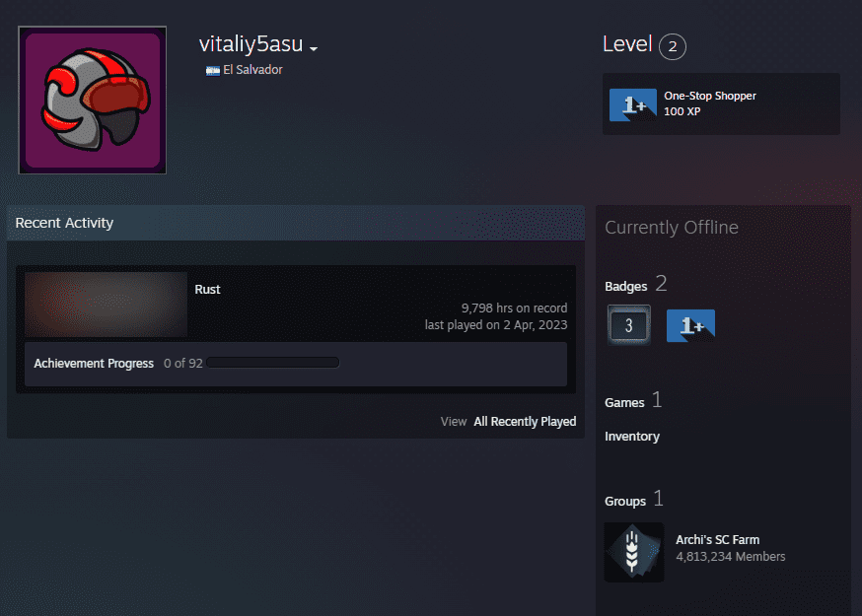Click the Currently Offline status text
The width and height of the screenshot is (862, 616).
[x=672, y=228]
